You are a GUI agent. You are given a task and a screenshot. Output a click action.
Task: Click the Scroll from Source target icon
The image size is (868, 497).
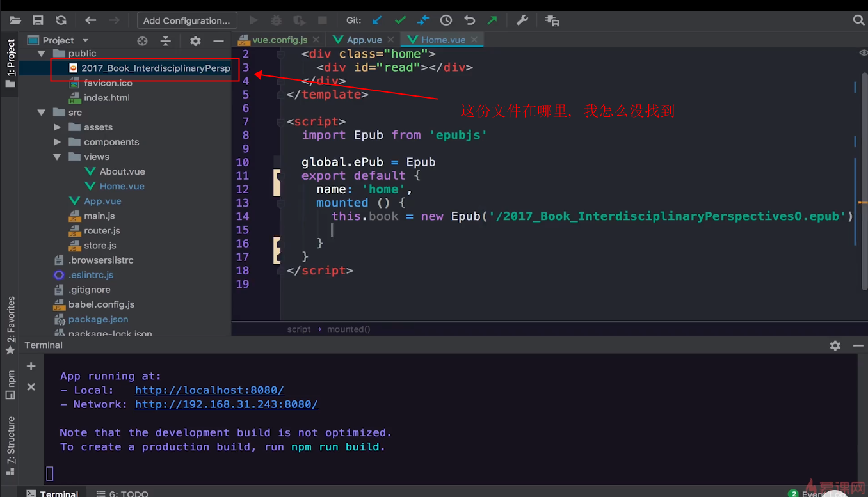(142, 41)
